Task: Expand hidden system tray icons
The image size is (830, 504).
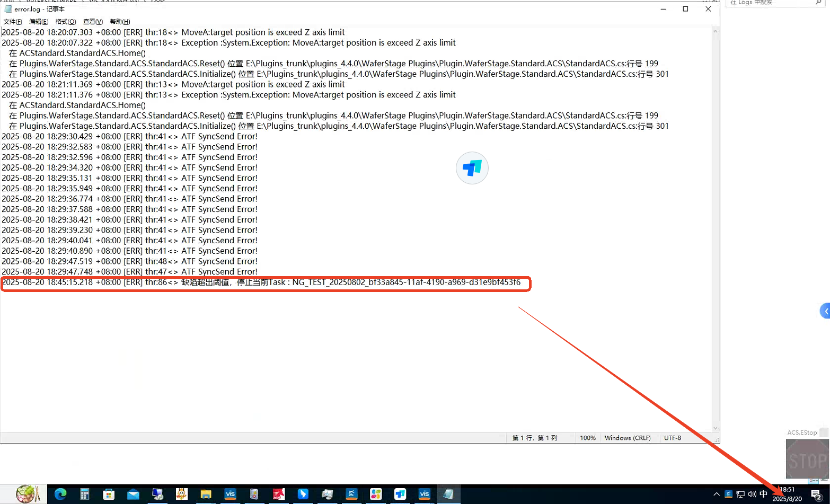Action: click(717, 494)
